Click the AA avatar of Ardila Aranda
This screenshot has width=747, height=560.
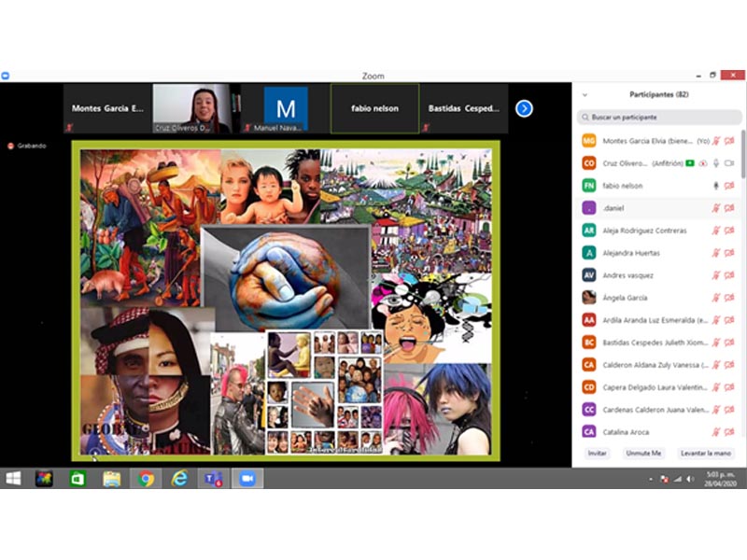click(589, 320)
